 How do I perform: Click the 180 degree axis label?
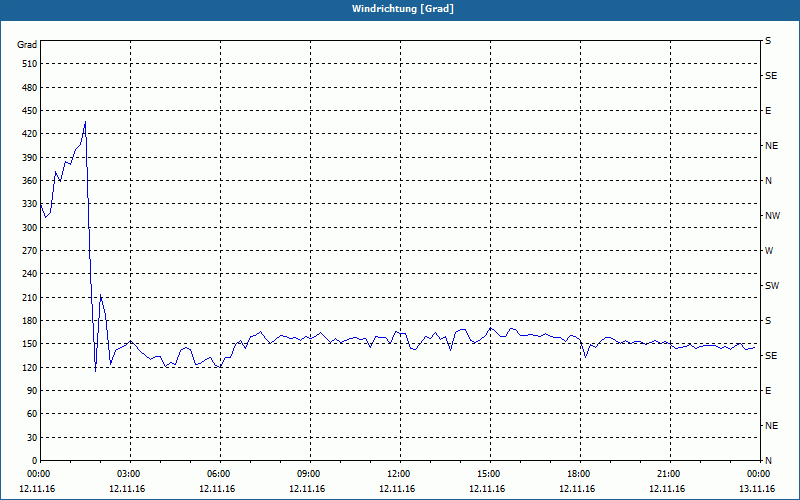pyautogui.click(x=30, y=321)
